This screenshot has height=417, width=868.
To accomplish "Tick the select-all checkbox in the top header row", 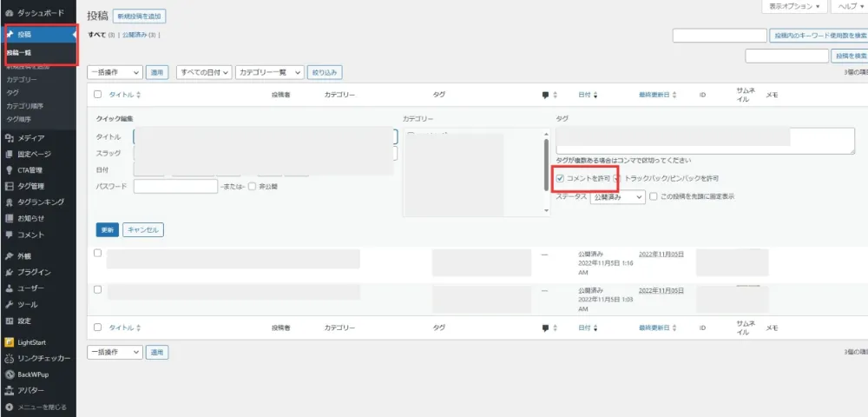I will point(98,95).
